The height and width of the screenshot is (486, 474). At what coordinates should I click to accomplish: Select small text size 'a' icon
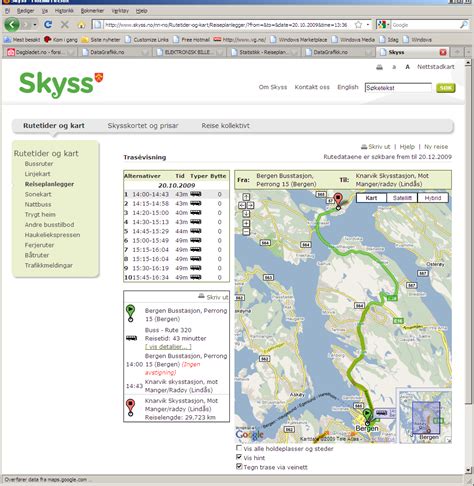[394, 67]
